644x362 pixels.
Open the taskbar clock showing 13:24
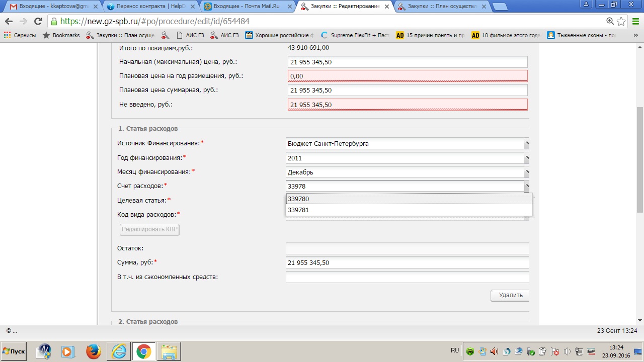click(616, 351)
